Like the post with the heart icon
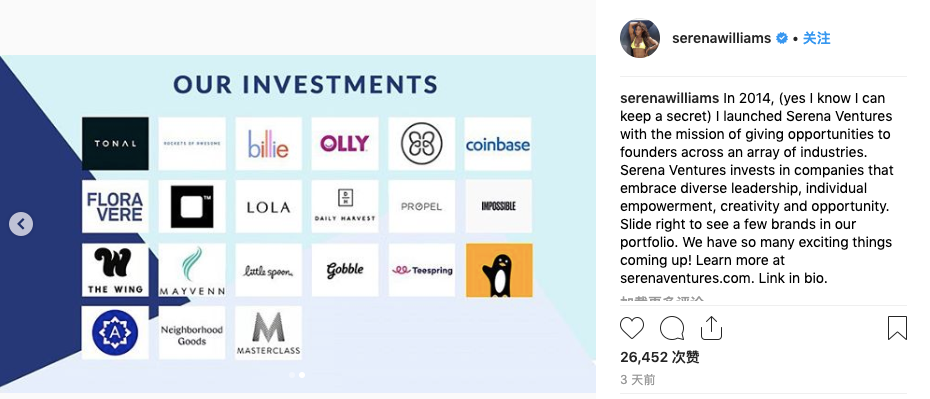 [632, 328]
